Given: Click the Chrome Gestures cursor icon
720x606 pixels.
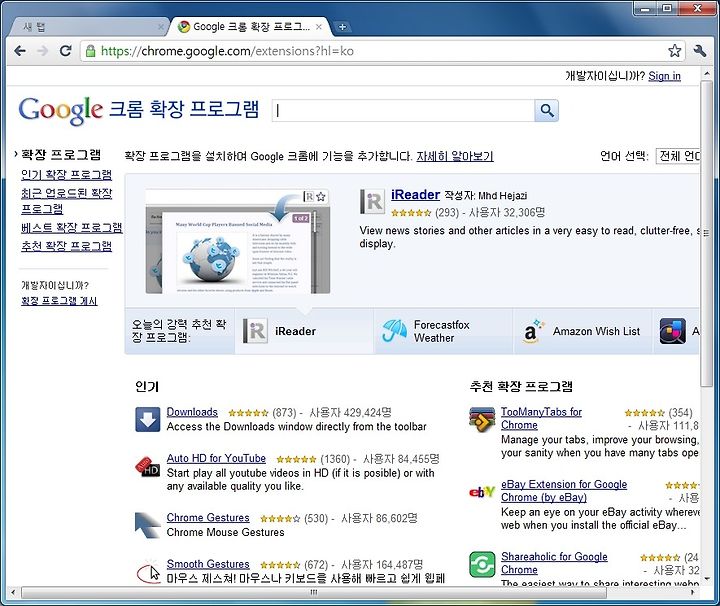Looking at the screenshot, I should click(x=147, y=525).
